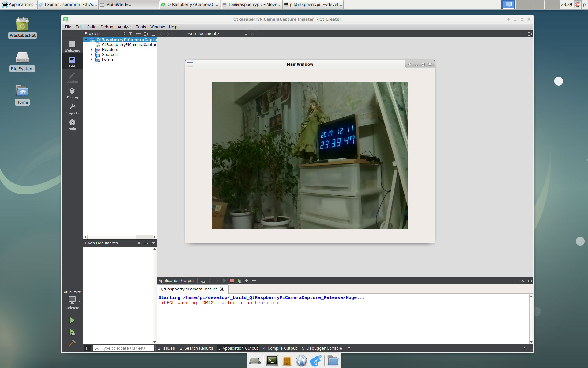Split the Open Documents panel

coord(146,243)
